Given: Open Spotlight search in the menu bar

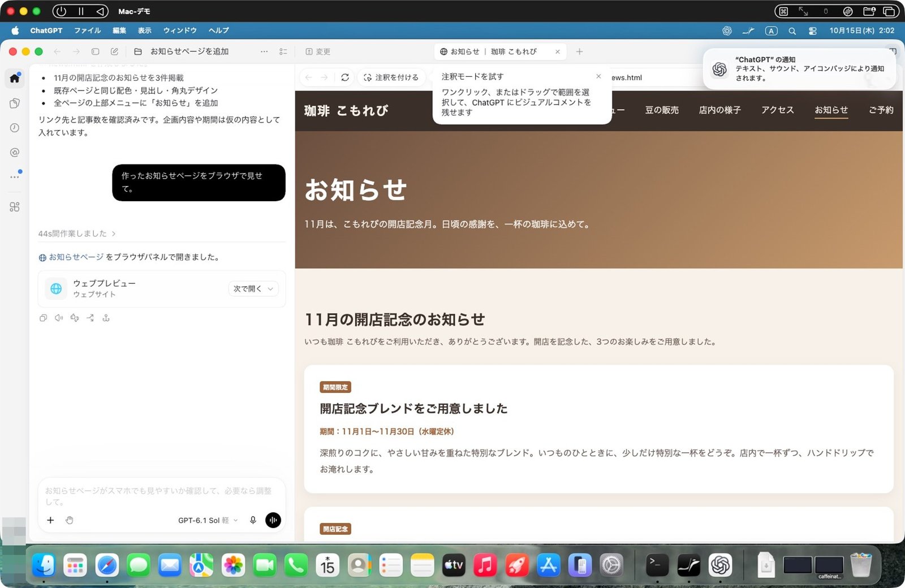Looking at the screenshot, I should (792, 31).
